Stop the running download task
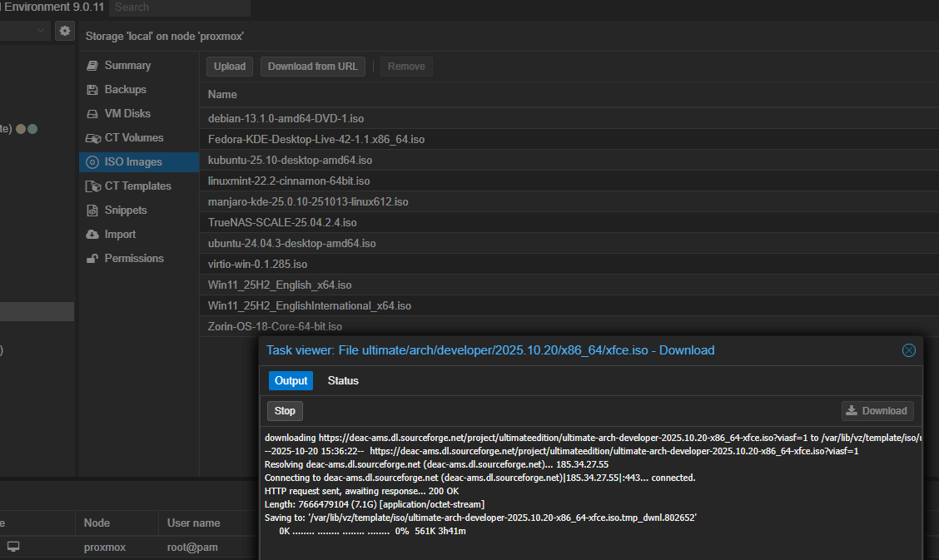Viewport: 939px width, 560px height. 285,411
